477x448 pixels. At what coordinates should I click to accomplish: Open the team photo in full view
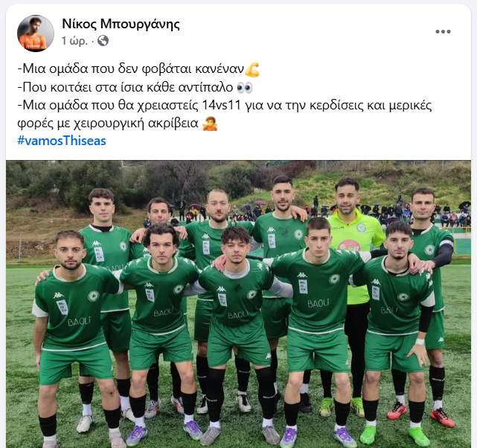pos(238,304)
